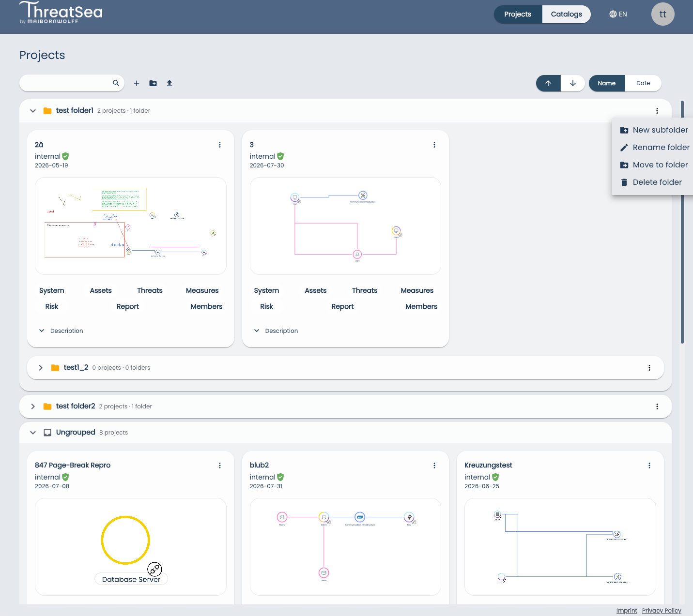Open three-dot menu on blub2 card
The image size is (693, 616).
click(434, 466)
